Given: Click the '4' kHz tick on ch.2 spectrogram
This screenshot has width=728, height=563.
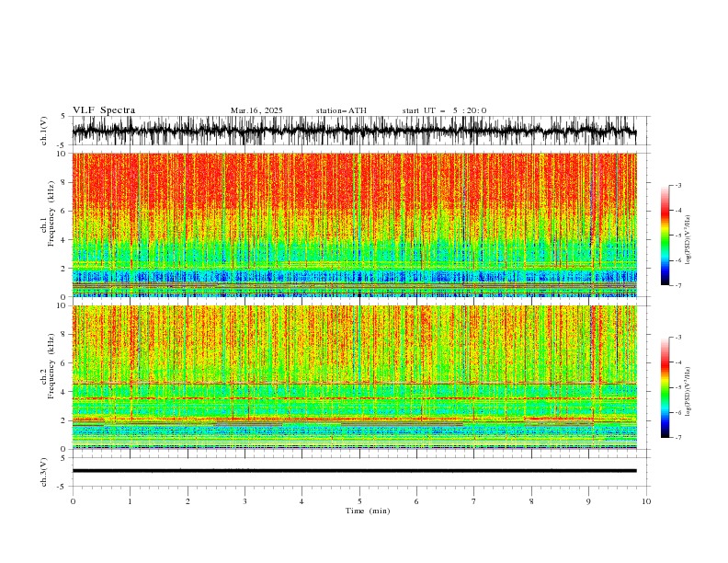Looking at the screenshot, I should tap(63, 392).
